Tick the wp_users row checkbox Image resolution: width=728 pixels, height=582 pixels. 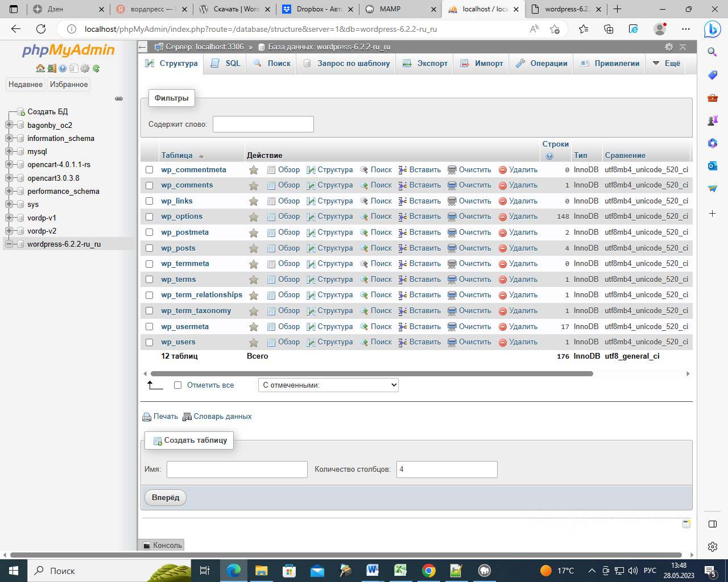pos(149,342)
